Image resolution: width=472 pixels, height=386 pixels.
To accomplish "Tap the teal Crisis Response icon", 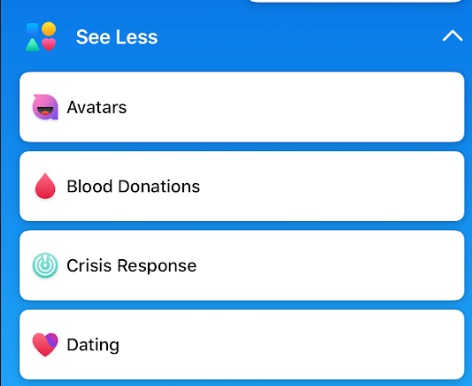I will tap(45, 265).
